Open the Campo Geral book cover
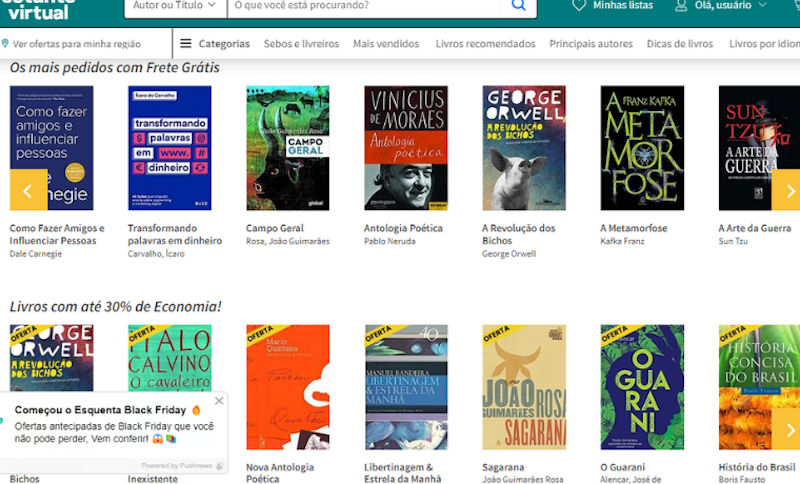The width and height of the screenshot is (800, 484). pos(288,148)
